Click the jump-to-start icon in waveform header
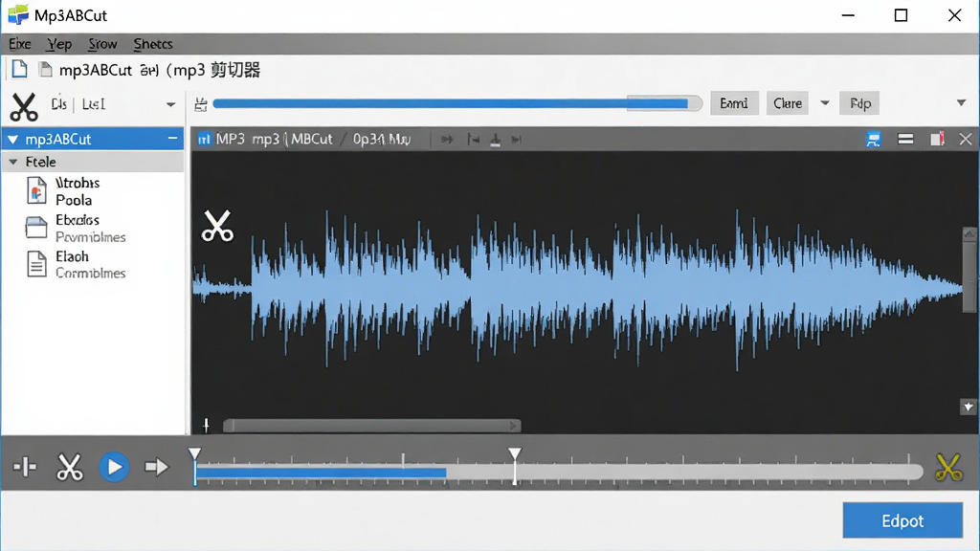Screen dimensions: 980x551 [473, 140]
